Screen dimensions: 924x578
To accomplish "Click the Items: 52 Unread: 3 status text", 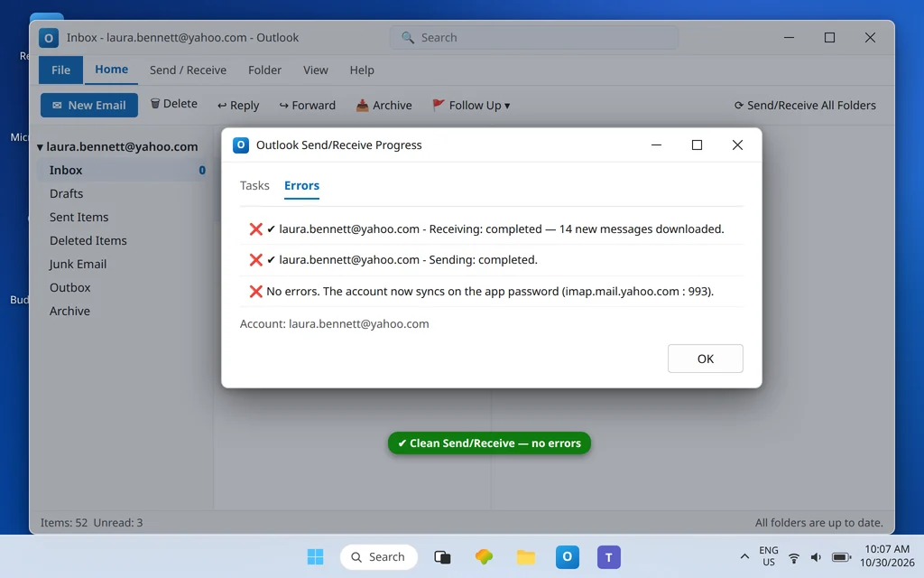I will [91, 523].
